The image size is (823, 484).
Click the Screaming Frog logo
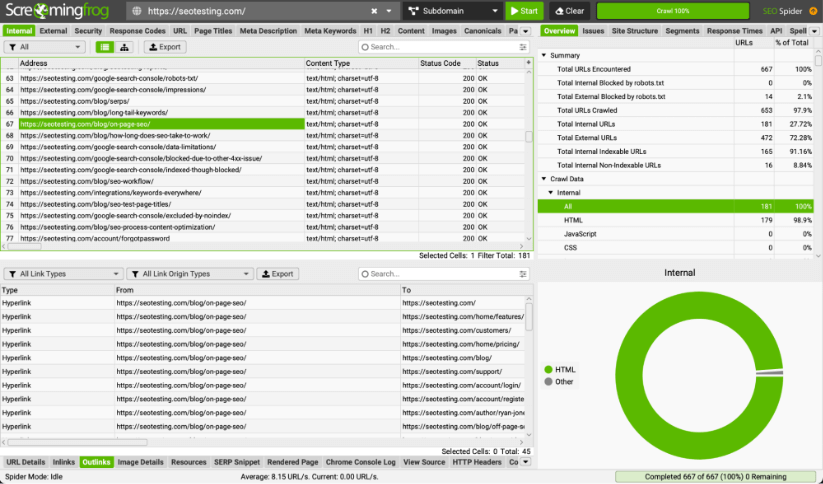coord(59,11)
